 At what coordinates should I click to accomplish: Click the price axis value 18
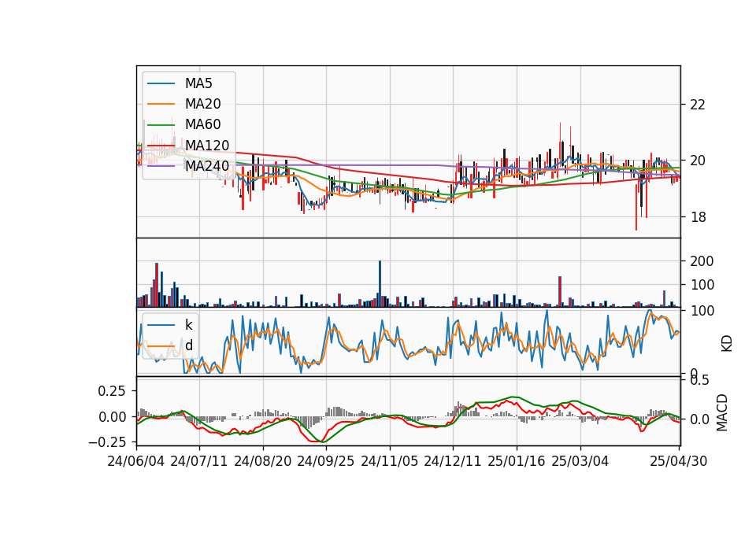click(698, 217)
